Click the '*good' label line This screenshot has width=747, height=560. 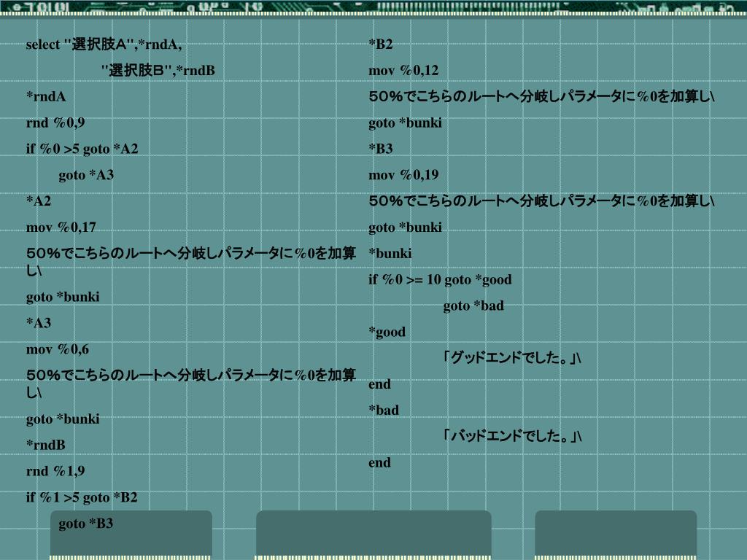coord(387,332)
